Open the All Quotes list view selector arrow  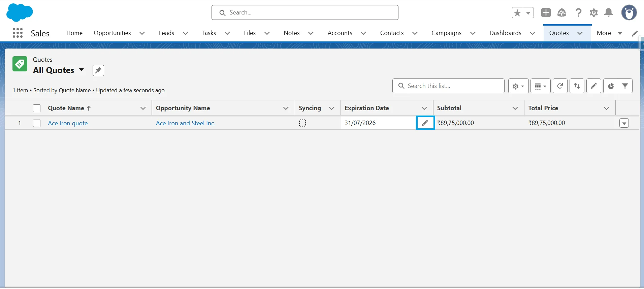click(81, 70)
